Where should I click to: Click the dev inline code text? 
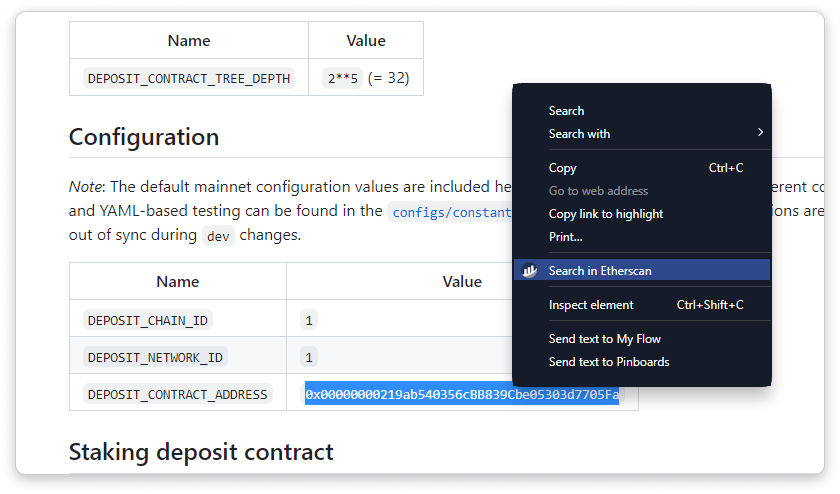point(218,236)
